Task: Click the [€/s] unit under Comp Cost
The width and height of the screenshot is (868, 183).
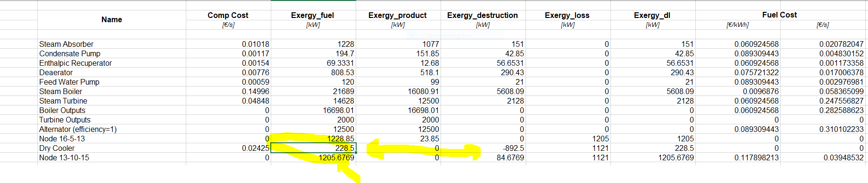Action: (228, 25)
